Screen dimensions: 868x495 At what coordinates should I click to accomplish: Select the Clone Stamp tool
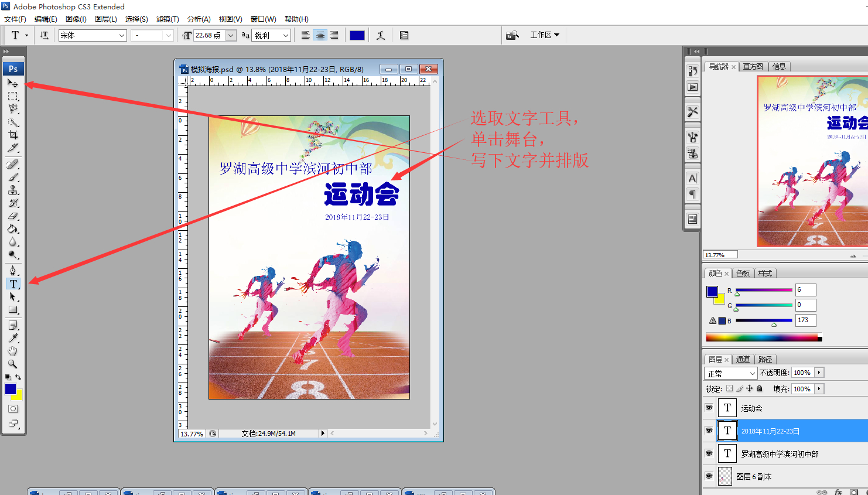(13, 190)
